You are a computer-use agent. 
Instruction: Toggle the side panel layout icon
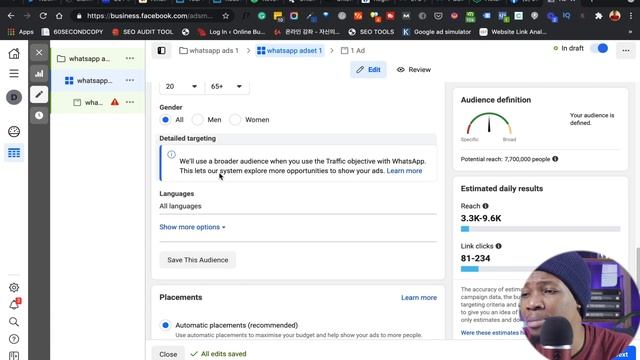coord(162,51)
